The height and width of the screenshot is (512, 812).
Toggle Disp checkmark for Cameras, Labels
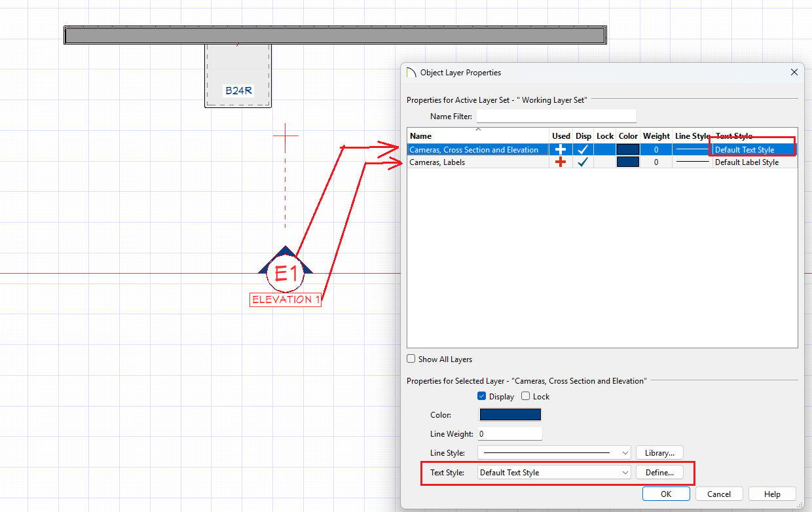[582, 162]
